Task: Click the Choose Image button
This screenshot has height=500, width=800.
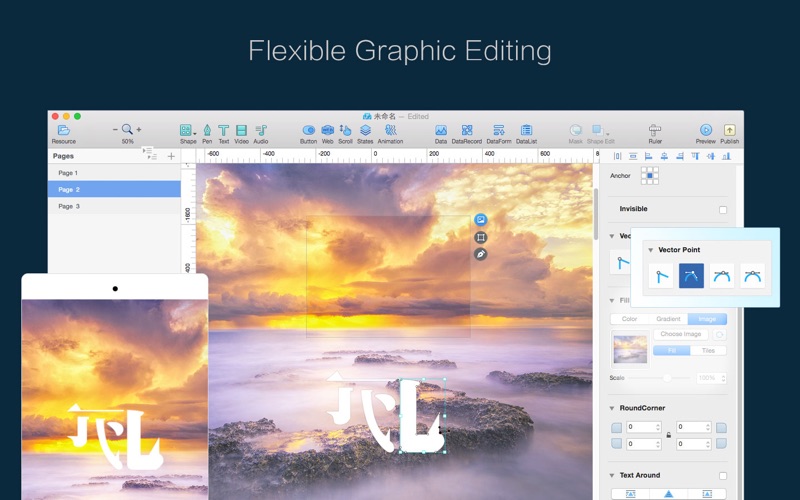Action: 681,334
